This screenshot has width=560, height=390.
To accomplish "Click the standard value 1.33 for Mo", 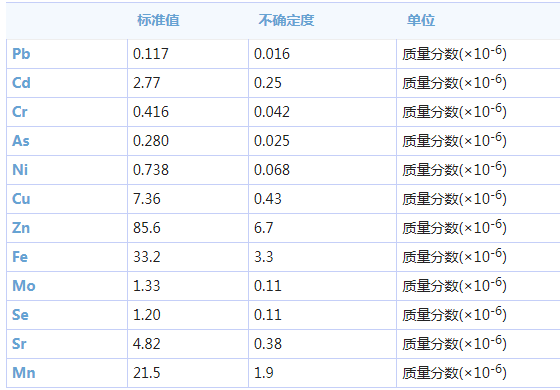I will 146,286.
